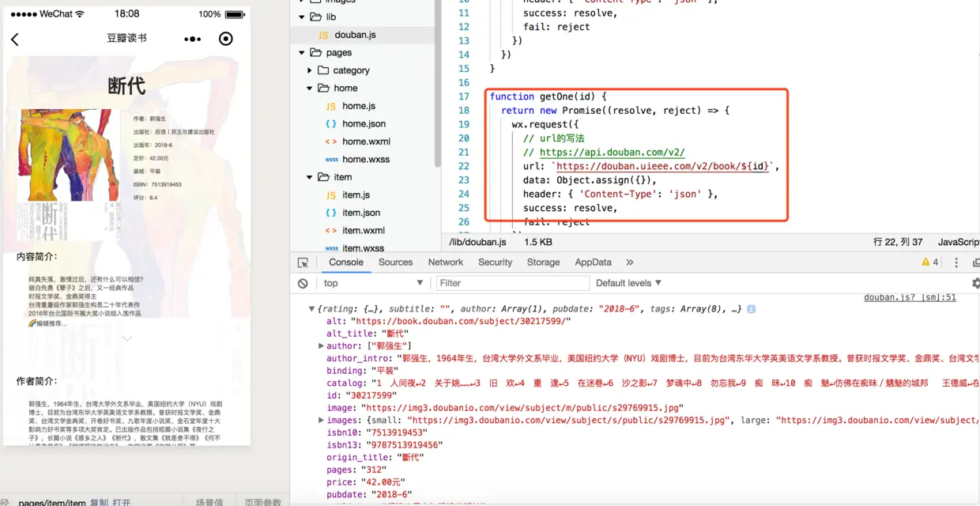Open home.wxss in the file tree
Image resolution: width=980 pixels, height=506 pixels.
pyautogui.click(x=366, y=160)
